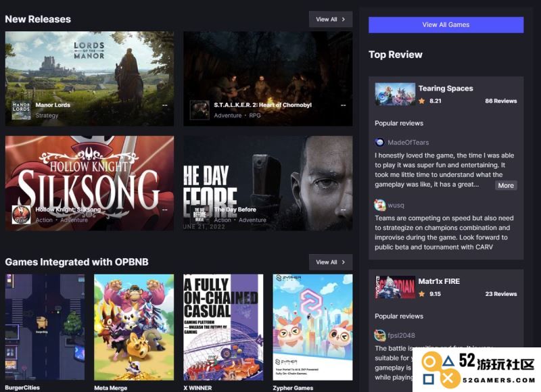Click the "S.T.A.L.K.E.R. 2: Heart of Chornobyl" title

point(262,105)
